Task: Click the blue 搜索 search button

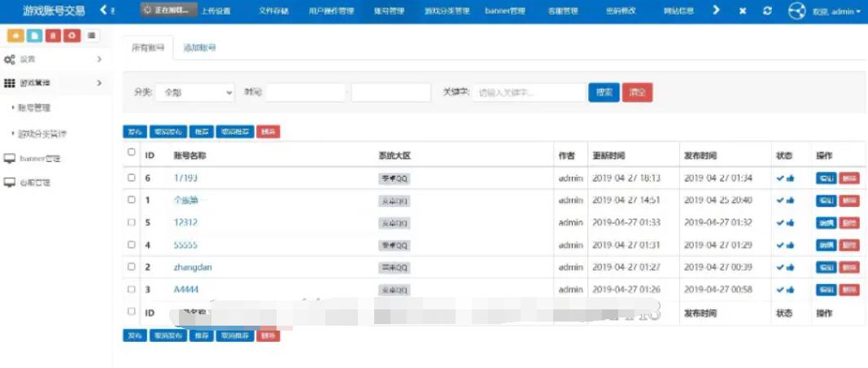Action: point(604,93)
